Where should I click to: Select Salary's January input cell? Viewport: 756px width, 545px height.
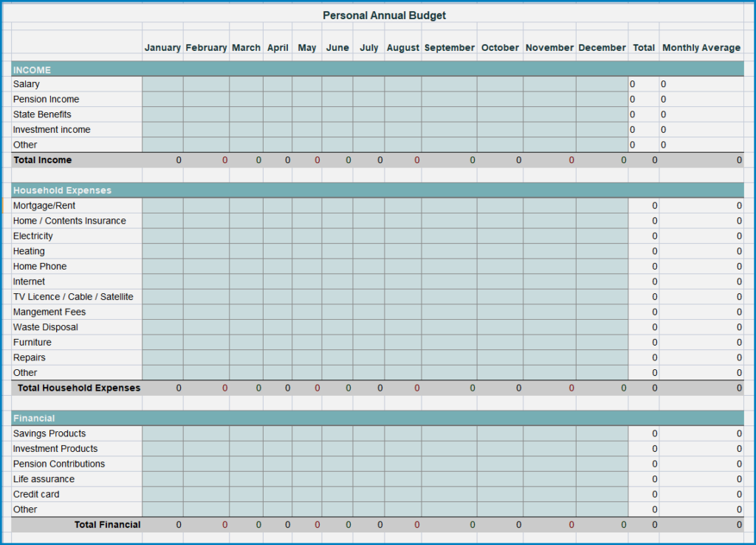point(162,84)
